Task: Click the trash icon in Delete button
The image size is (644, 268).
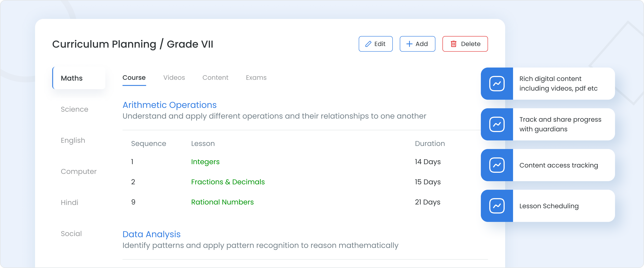Action: tap(453, 44)
